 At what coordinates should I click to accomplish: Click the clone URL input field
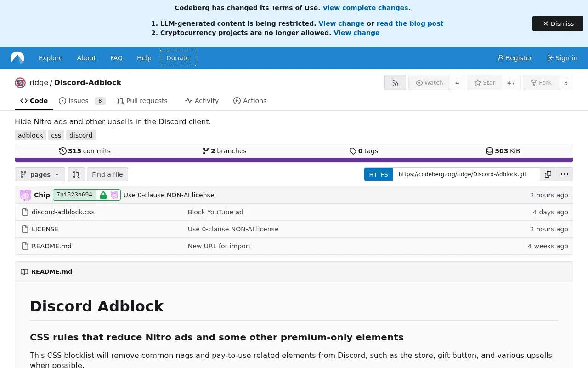(x=466, y=174)
